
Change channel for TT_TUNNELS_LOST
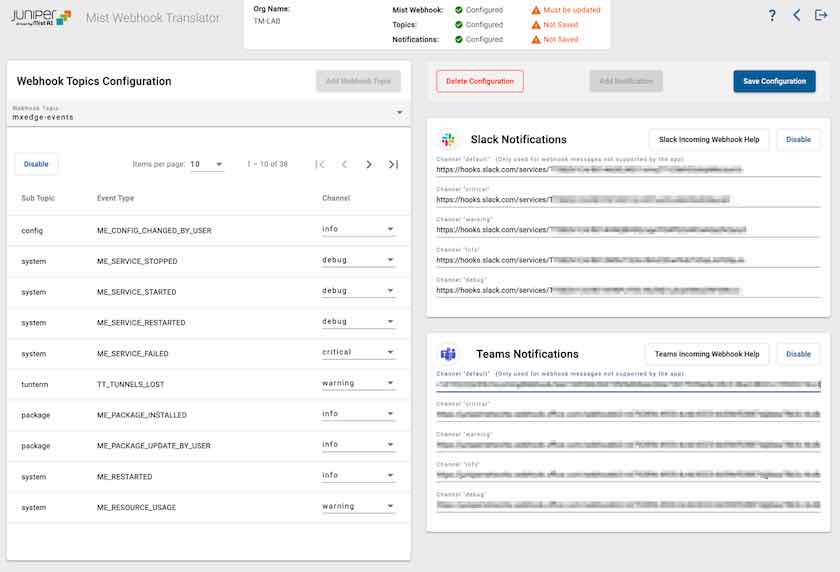pyautogui.click(x=358, y=383)
